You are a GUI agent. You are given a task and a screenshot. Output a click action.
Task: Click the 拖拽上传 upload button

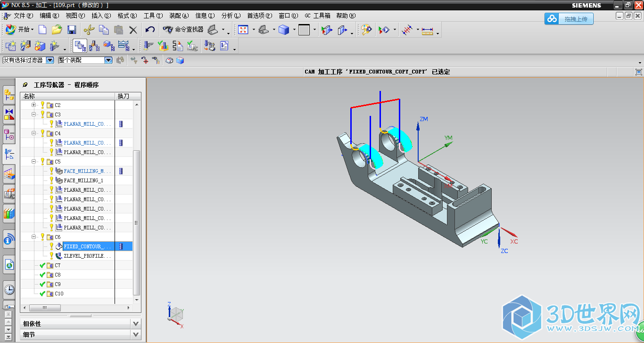click(x=569, y=19)
